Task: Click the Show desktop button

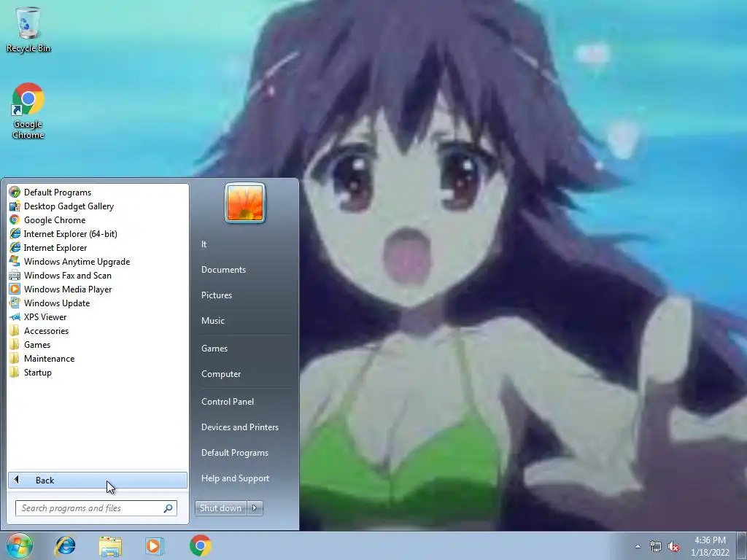Action: pos(741,546)
